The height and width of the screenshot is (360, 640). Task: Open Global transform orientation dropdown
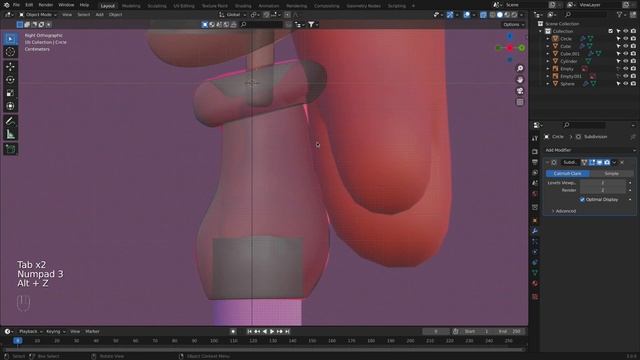point(233,15)
